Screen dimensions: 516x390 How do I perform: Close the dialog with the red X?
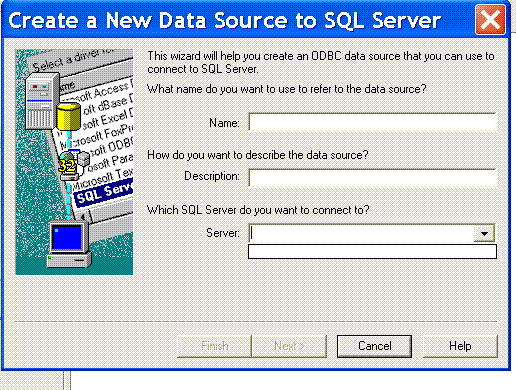click(x=490, y=20)
